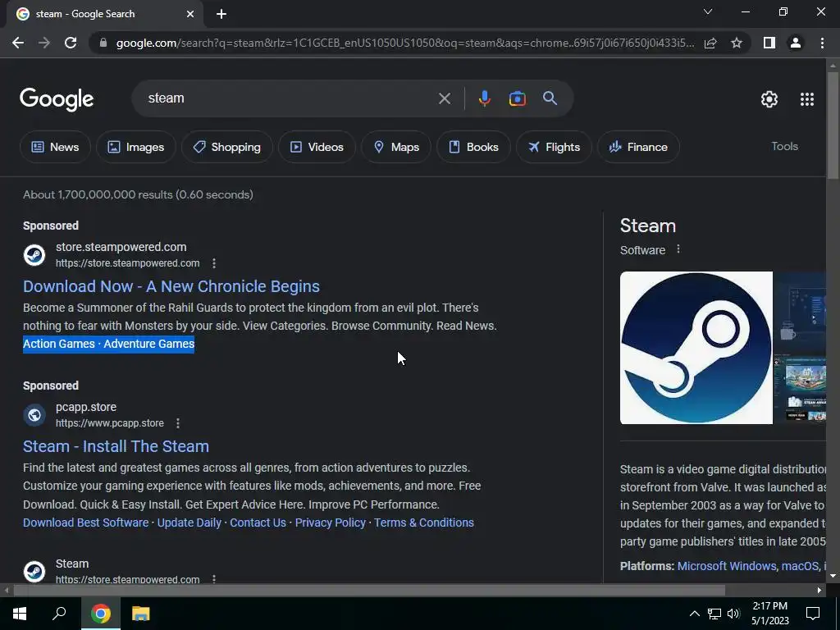Clear the search box text
The width and height of the screenshot is (840, 630).
tap(444, 98)
